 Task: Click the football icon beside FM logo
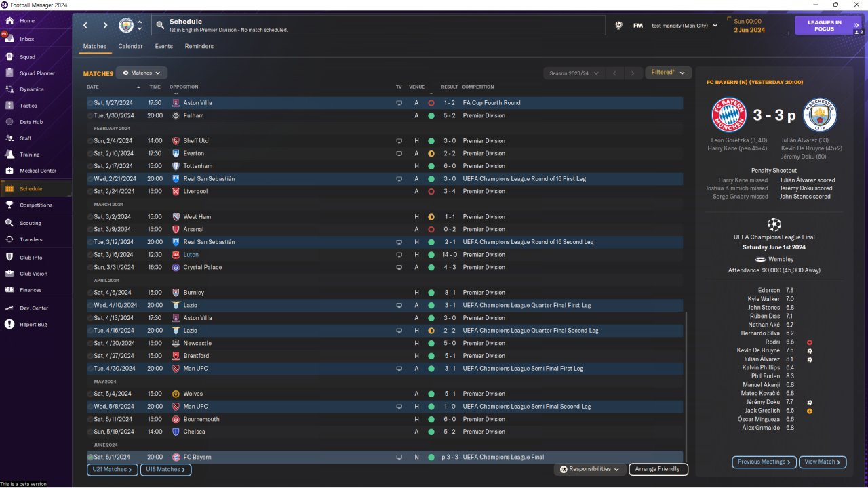[618, 26]
